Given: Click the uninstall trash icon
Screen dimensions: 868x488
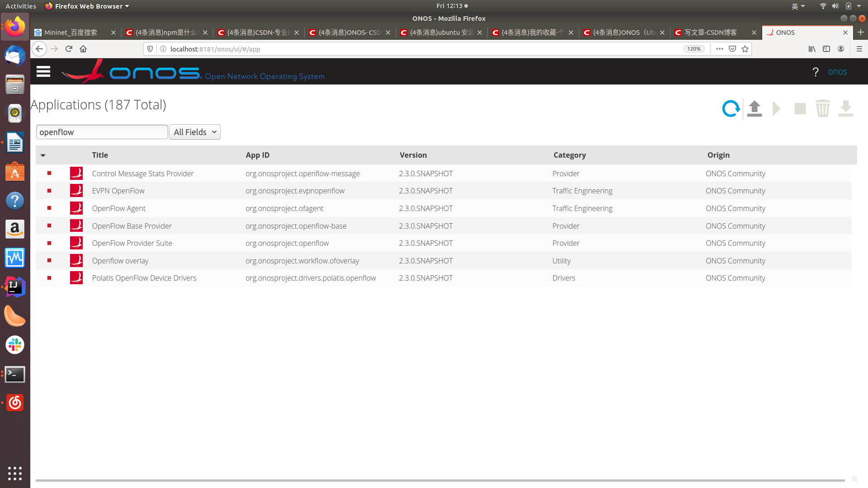Looking at the screenshot, I should [823, 108].
